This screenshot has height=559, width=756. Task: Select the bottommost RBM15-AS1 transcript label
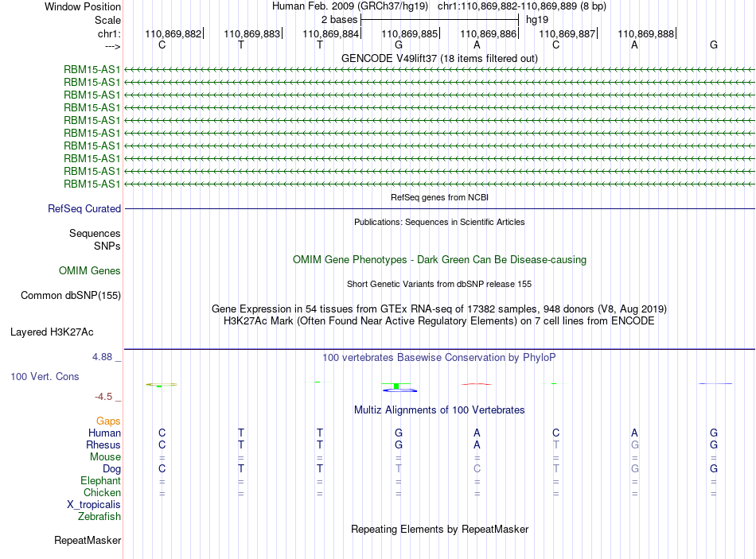[92, 184]
